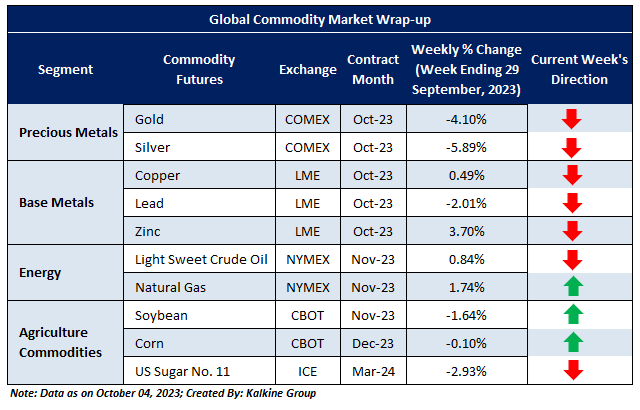The width and height of the screenshot is (640, 410).
Task: Click the red down arrow for Lead
Action: (x=571, y=204)
